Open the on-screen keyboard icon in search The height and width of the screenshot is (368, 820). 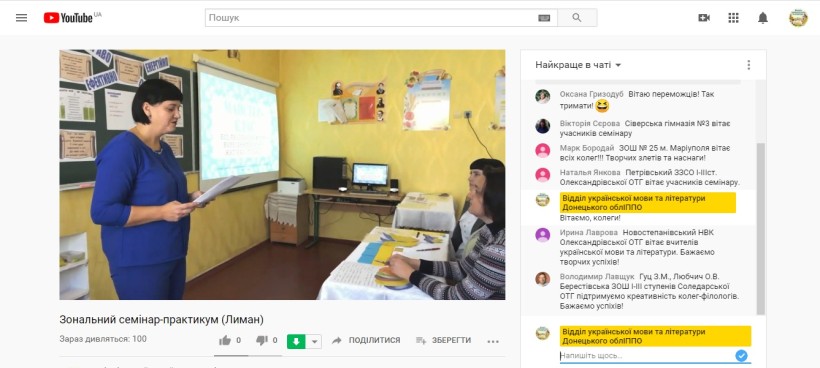[x=544, y=18]
